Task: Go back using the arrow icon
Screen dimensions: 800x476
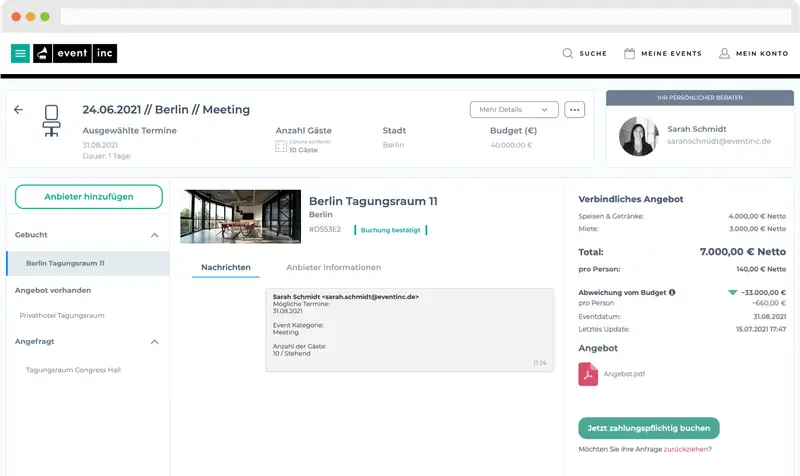Action: (x=18, y=109)
